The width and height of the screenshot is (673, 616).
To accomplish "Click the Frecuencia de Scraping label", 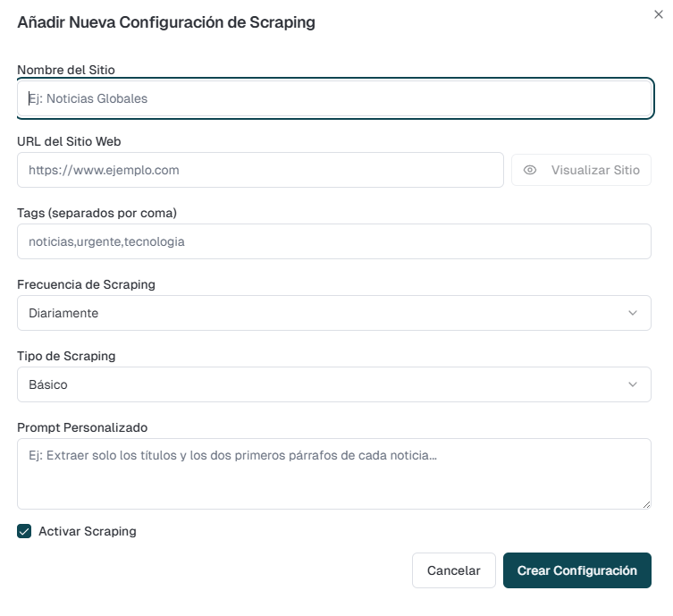I will pos(86,284).
